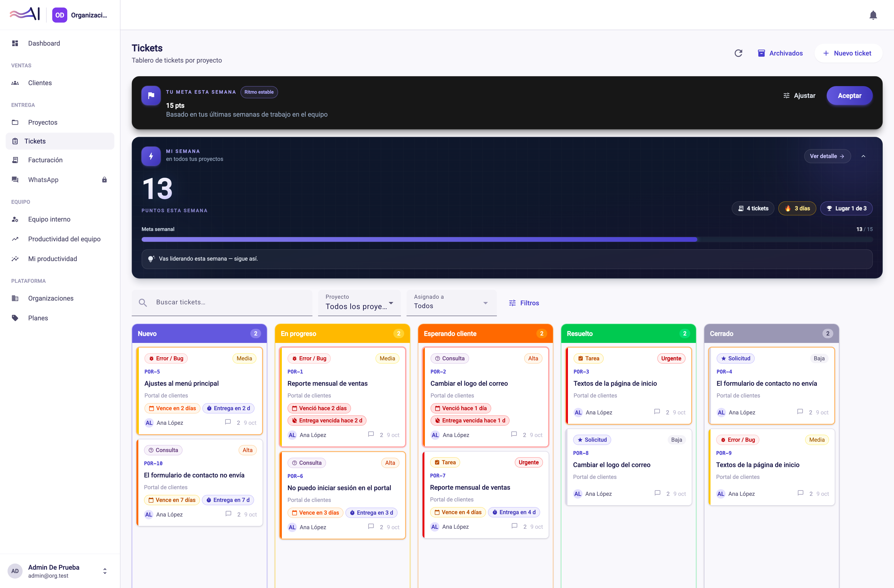The width and height of the screenshot is (894, 588).
Task: Collapse the Mi semana panel
Action: pos(863,156)
